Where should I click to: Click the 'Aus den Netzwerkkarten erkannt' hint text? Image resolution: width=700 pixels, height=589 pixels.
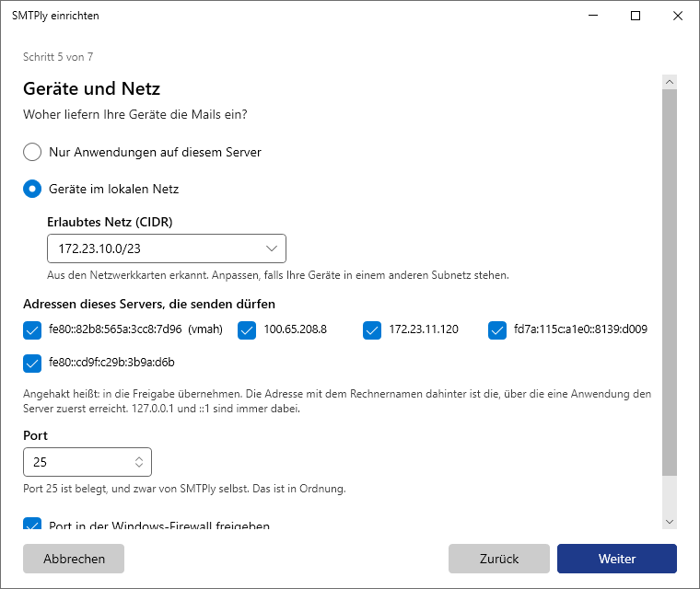pyautogui.click(x=278, y=275)
